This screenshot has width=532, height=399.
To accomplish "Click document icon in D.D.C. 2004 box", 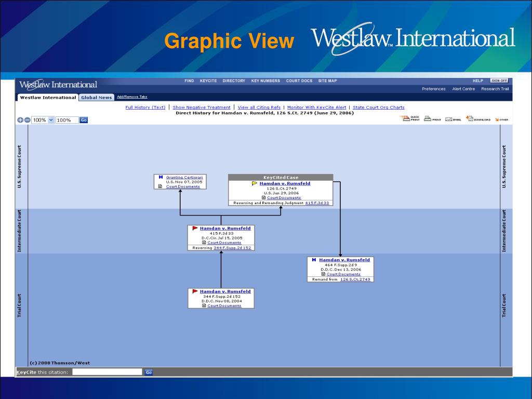I will tap(204, 305).
